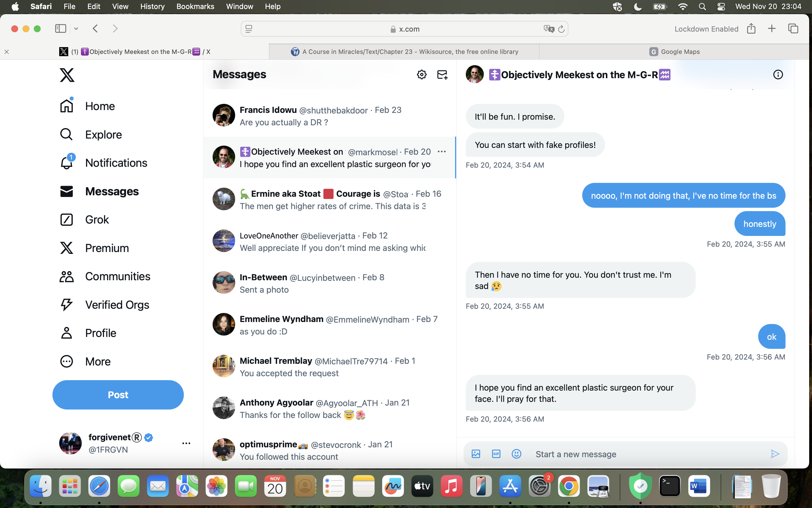
Task: Click Safari share icon
Action: pos(751,29)
